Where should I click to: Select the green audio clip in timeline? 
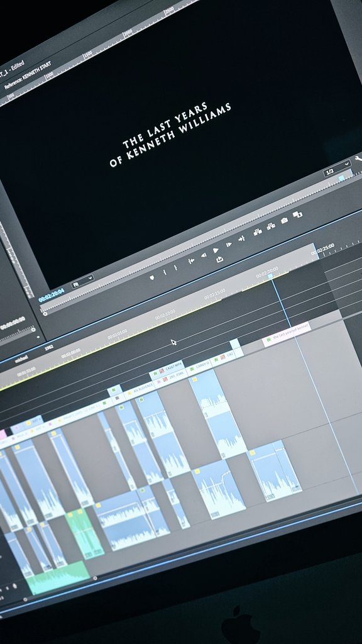click(x=84, y=533)
